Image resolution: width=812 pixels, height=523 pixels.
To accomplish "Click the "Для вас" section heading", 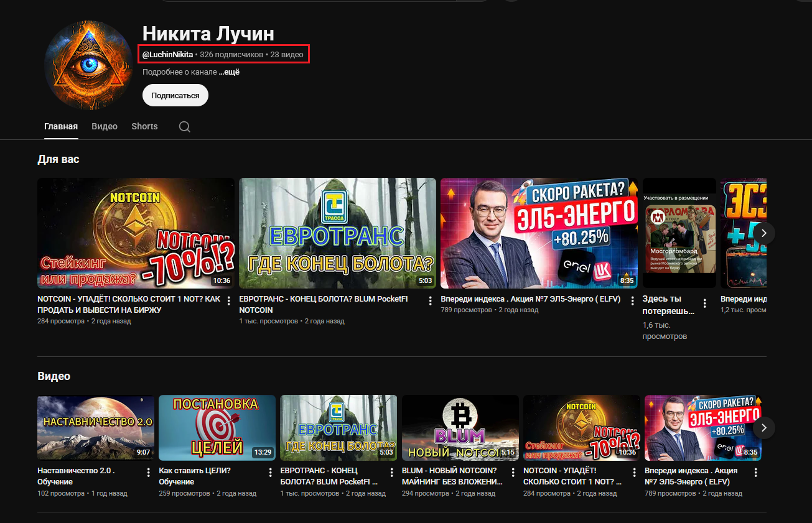I will pos(58,159).
